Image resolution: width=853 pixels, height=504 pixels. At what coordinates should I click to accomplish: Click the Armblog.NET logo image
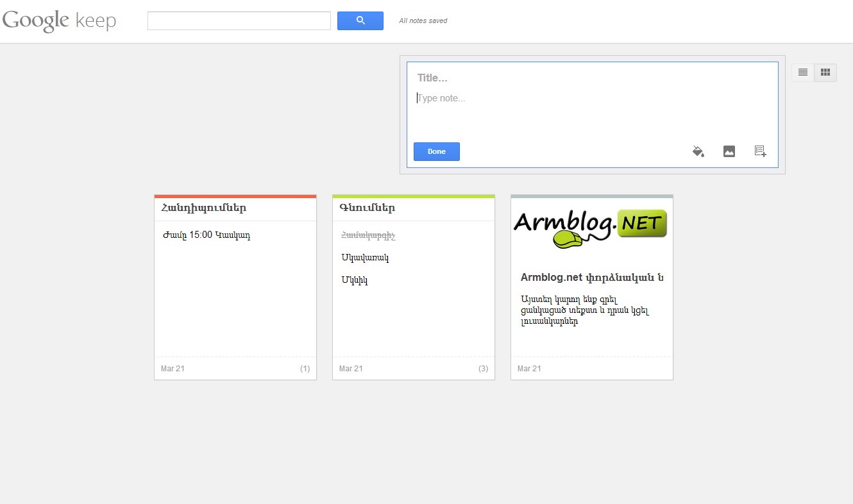(x=591, y=229)
